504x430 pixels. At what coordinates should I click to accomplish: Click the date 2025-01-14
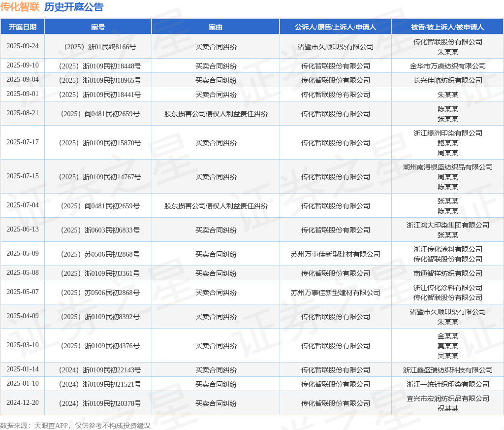point(23,369)
